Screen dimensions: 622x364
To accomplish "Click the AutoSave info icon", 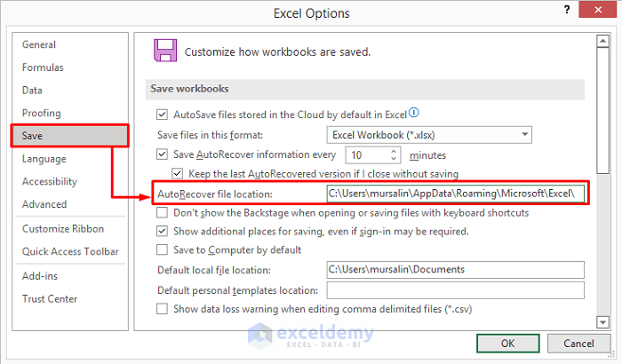I will click(414, 113).
